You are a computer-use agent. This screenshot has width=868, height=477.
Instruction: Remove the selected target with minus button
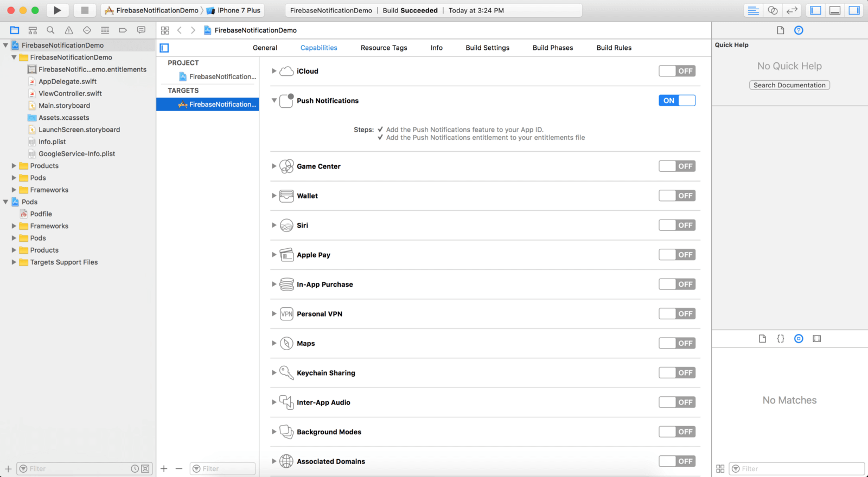point(179,469)
